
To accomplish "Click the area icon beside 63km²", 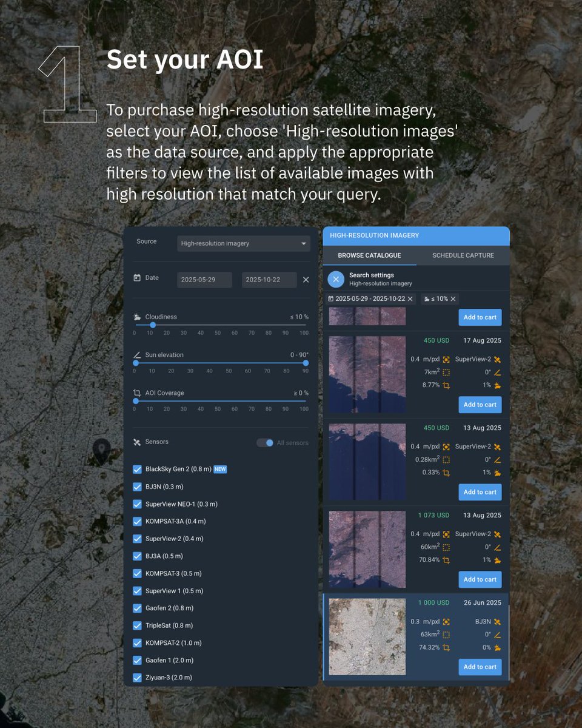I will [x=446, y=635].
